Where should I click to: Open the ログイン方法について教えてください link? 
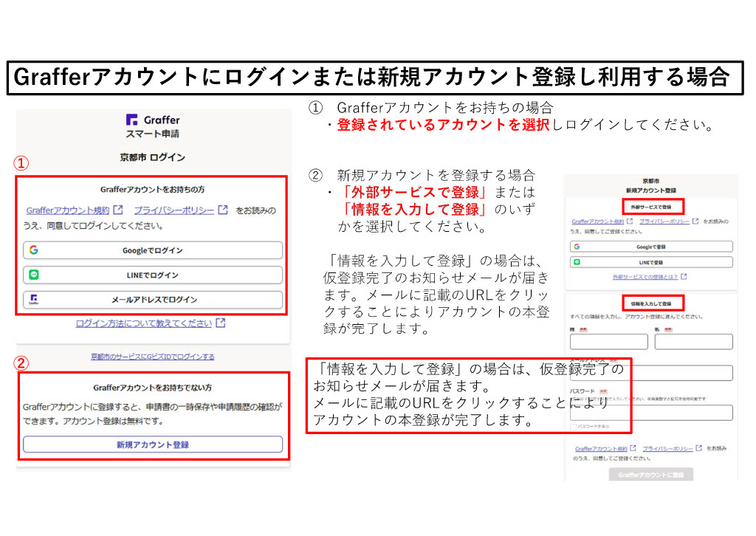coord(144,323)
